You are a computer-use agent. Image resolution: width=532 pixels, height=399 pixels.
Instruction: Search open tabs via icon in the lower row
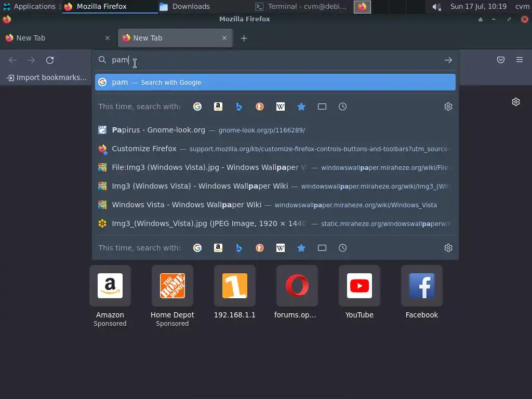[322, 248]
